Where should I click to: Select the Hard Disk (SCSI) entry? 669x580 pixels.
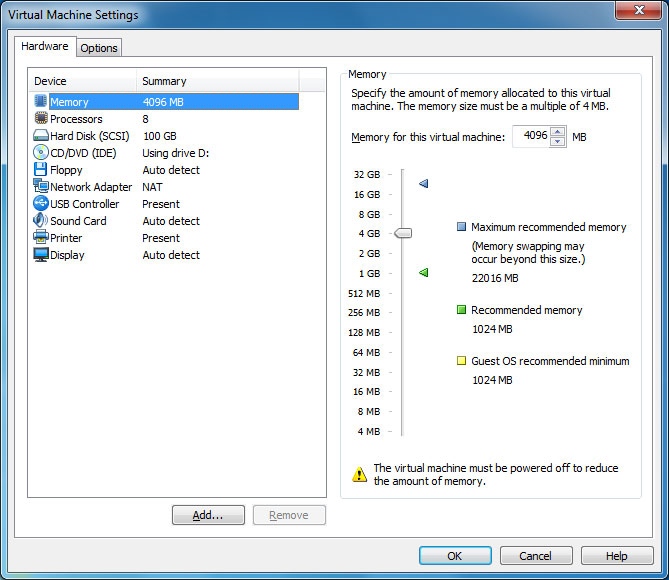pyautogui.click(x=166, y=136)
